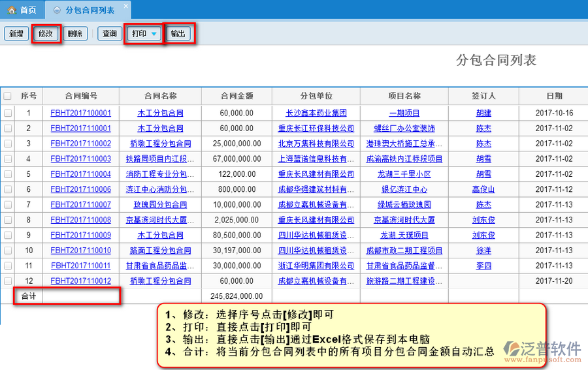588x370 pixels.
Task: Select the checkbox for row 5
Action: click(8, 174)
